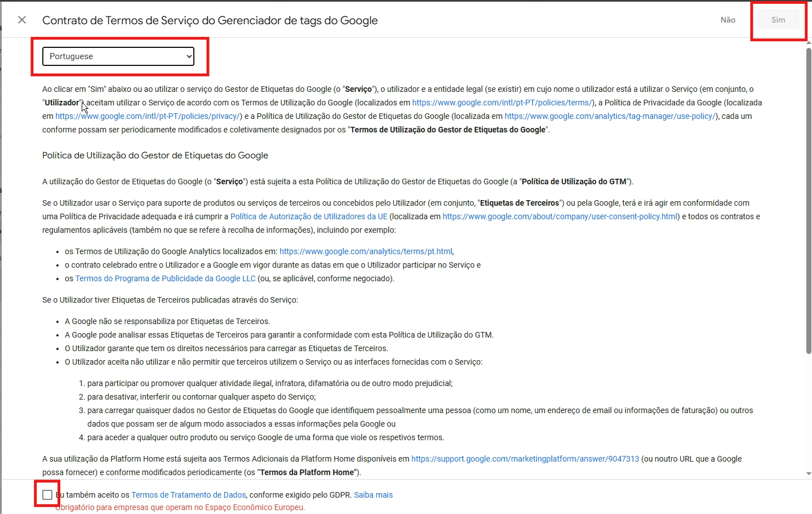Click the bold text 'Termos da Platform Home'

[x=307, y=472]
